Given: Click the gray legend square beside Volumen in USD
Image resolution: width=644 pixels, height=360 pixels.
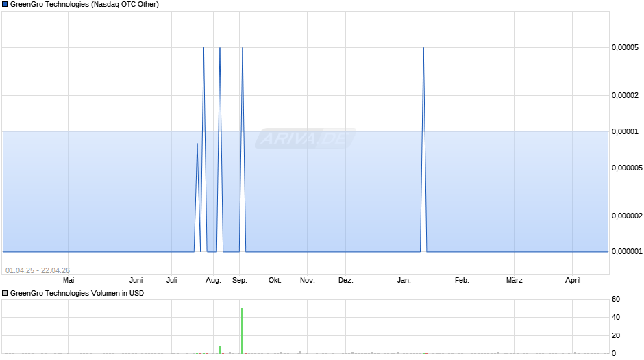Looking at the screenshot, I should tap(5, 293).
